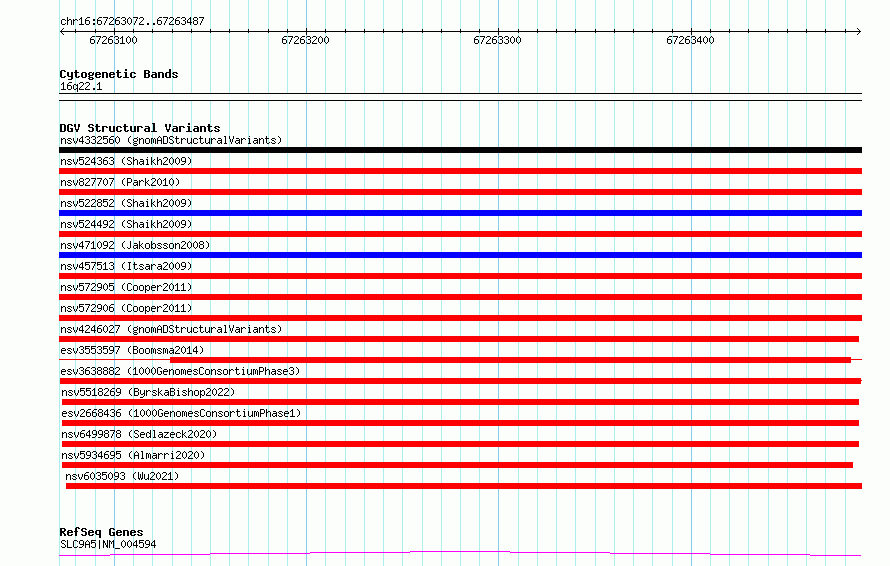Open nsv524492 (Shaikh2009) variant label
This screenshot has width=890, height=566.
point(126,224)
